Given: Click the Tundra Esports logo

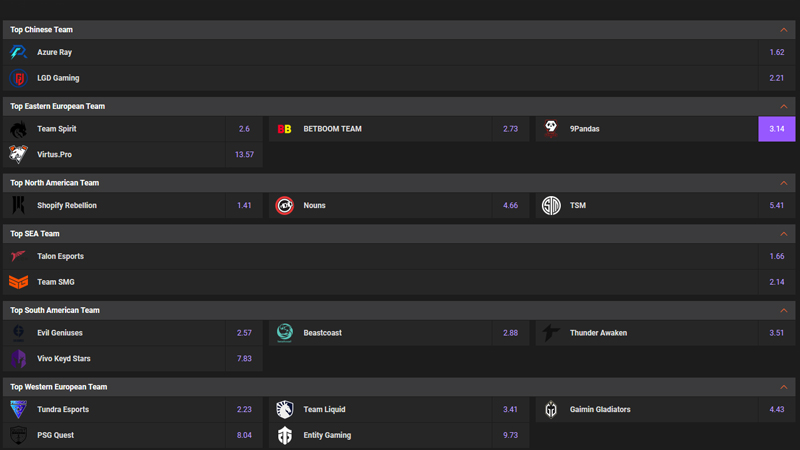Looking at the screenshot, I should pos(18,409).
